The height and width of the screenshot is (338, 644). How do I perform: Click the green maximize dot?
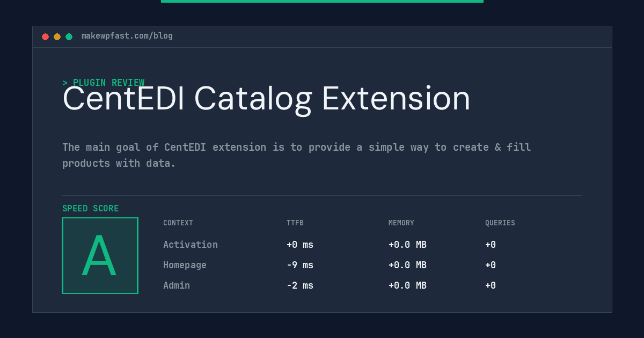pos(69,36)
